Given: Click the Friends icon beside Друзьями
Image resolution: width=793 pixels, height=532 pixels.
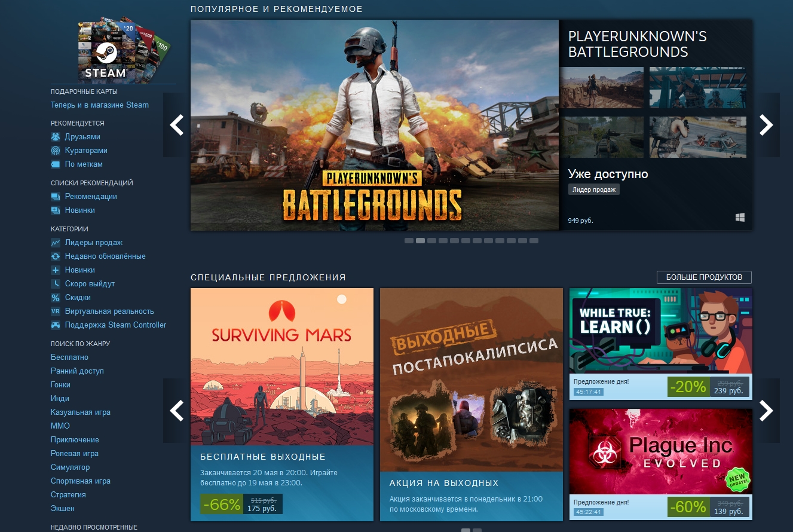Looking at the screenshot, I should 56,137.
